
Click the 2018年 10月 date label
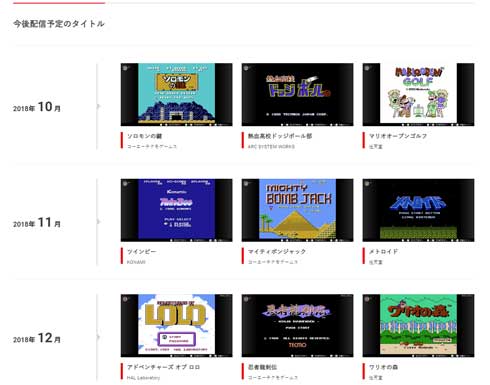coord(37,107)
